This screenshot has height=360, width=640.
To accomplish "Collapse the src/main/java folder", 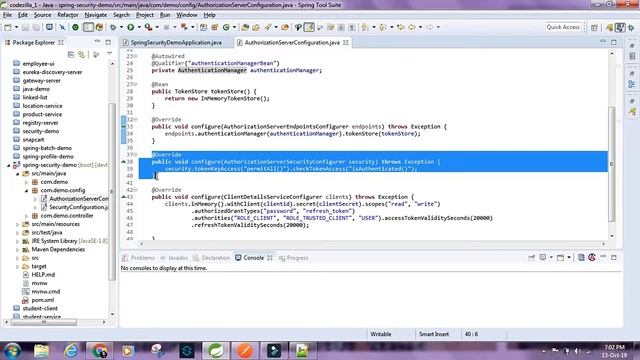I will point(18,173).
